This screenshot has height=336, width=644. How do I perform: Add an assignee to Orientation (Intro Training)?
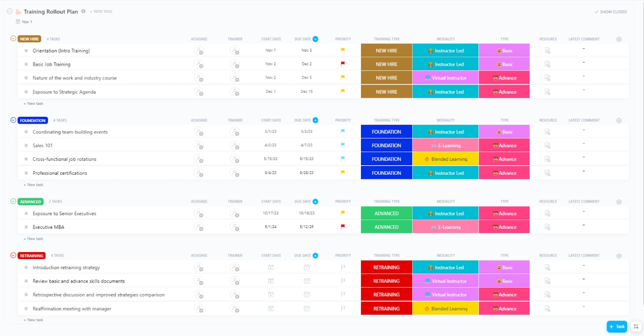point(199,50)
